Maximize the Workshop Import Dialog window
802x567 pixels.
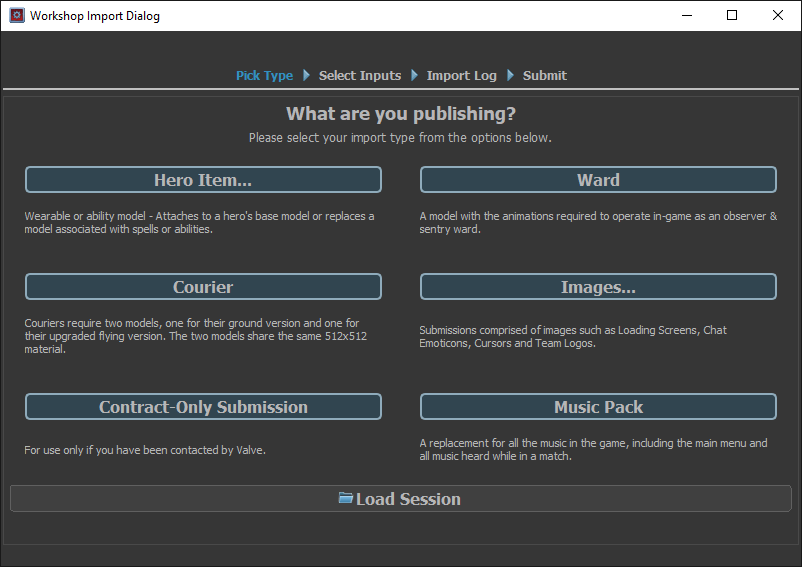(x=732, y=16)
